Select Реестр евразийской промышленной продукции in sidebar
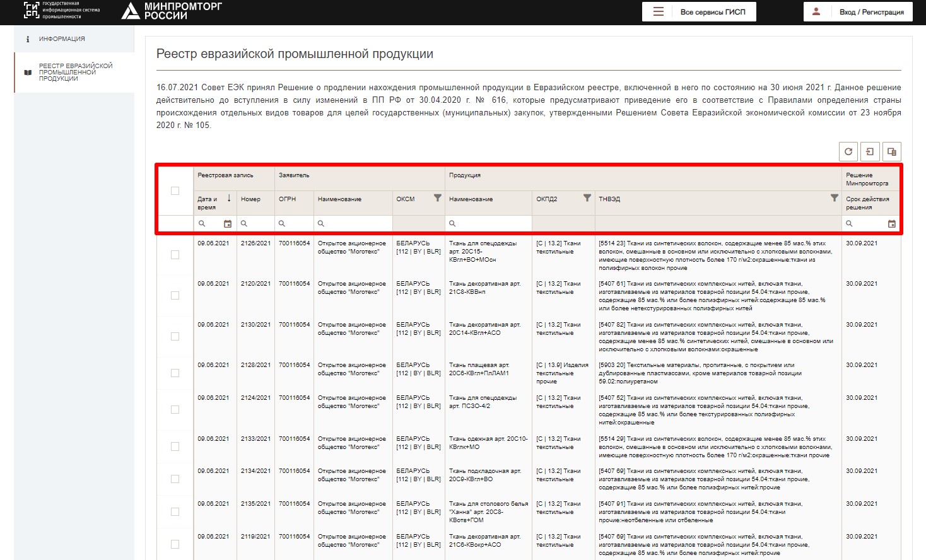The width and height of the screenshot is (926, 560). (75, 72)
